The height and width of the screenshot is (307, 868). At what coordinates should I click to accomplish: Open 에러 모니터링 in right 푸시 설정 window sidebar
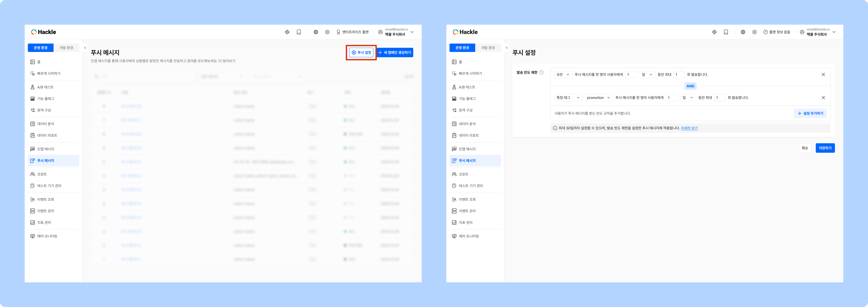[x=475, y=236]
